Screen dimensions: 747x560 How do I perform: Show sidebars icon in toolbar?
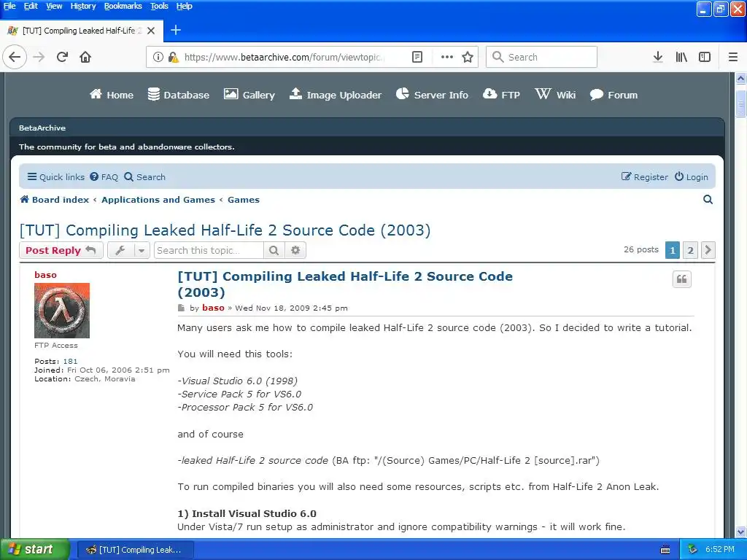[x=705, y=57]
